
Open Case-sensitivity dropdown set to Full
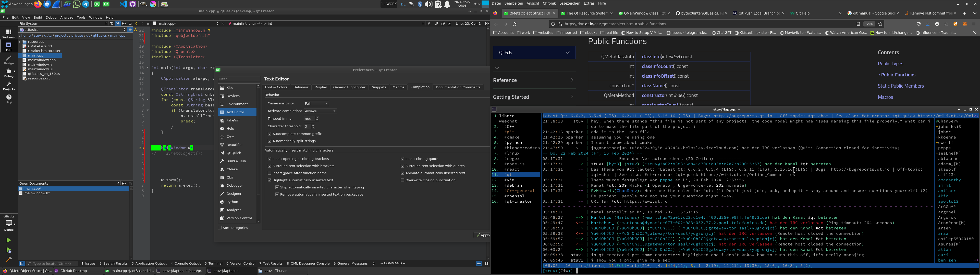pos(316,103)
